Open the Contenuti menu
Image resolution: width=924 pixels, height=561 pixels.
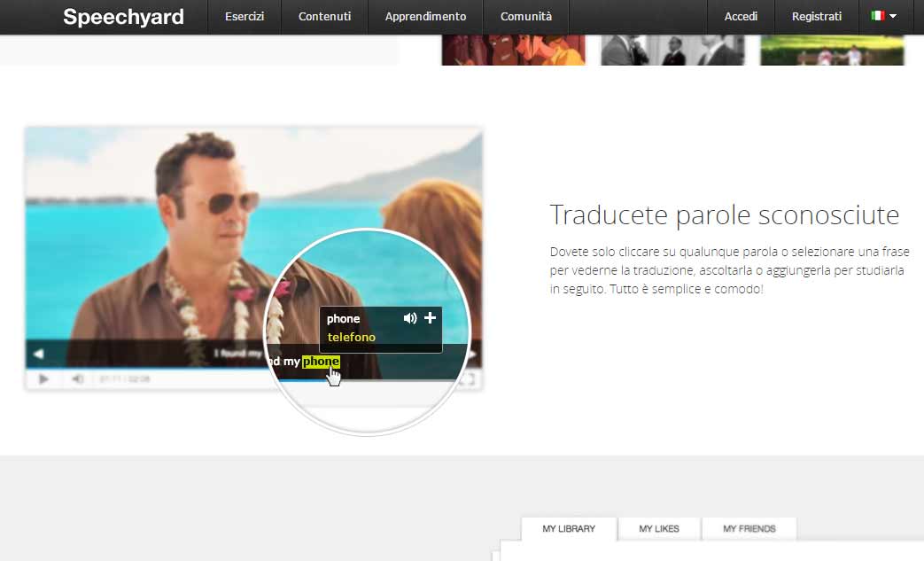(325, 17)
